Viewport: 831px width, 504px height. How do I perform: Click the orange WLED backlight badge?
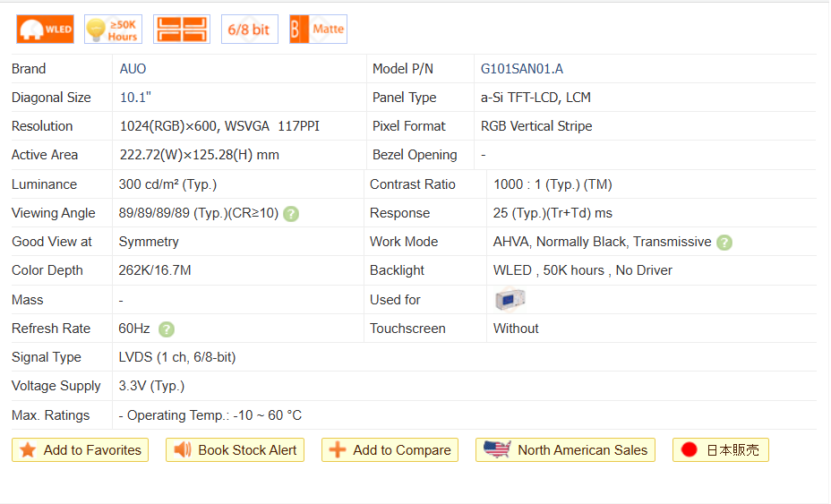(46, 30)
